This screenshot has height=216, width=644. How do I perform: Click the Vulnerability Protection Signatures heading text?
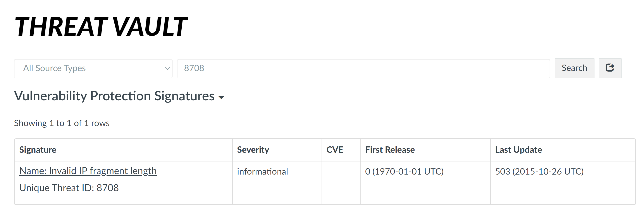pyautogui.click(x=114, y=96)
